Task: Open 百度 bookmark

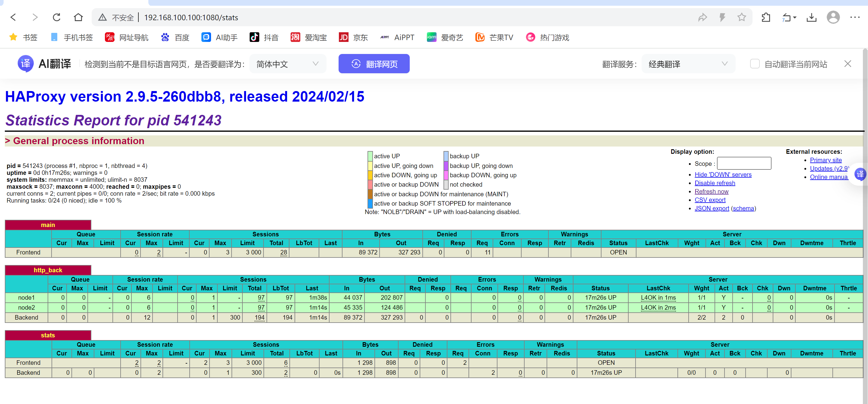Action: [x=175, y=37]
